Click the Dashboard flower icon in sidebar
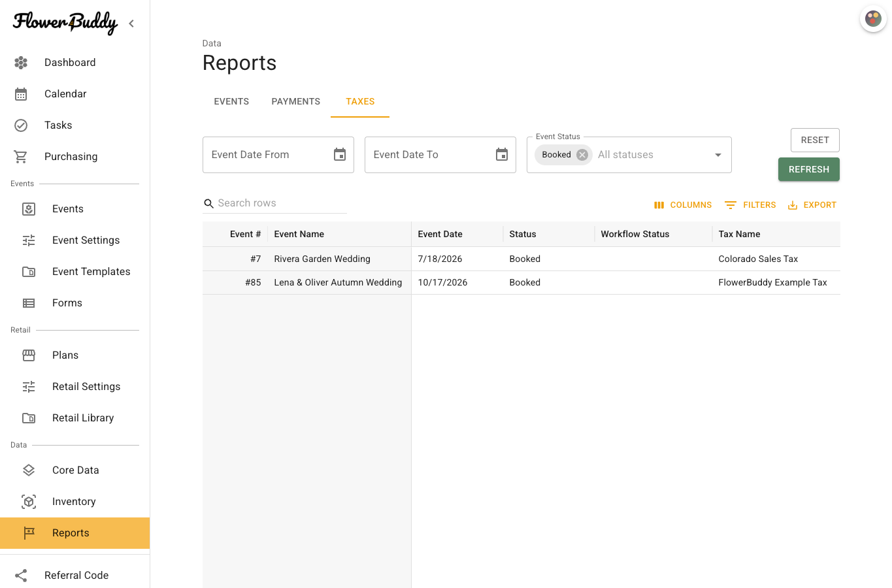The width and height of the screenshot is (892, 588). tap(21, 63)
